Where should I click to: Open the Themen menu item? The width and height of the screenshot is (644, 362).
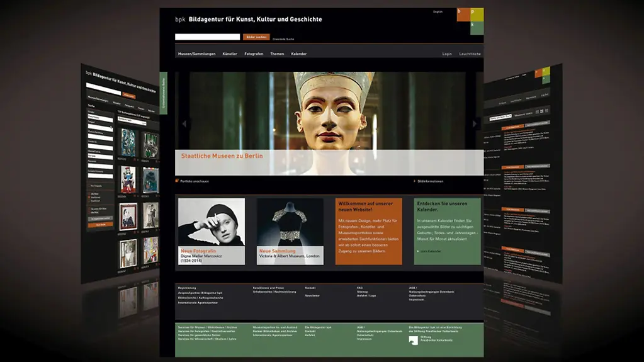tap(277, 54)
